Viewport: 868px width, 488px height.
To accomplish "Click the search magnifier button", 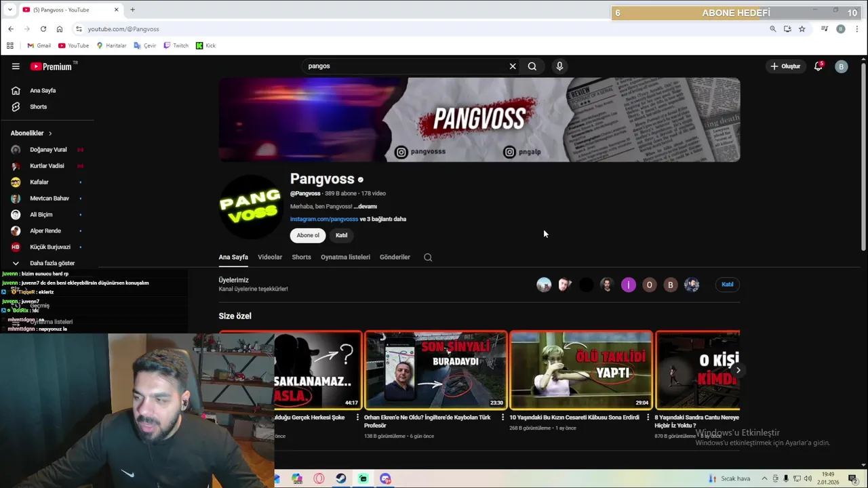I will 532,66.
